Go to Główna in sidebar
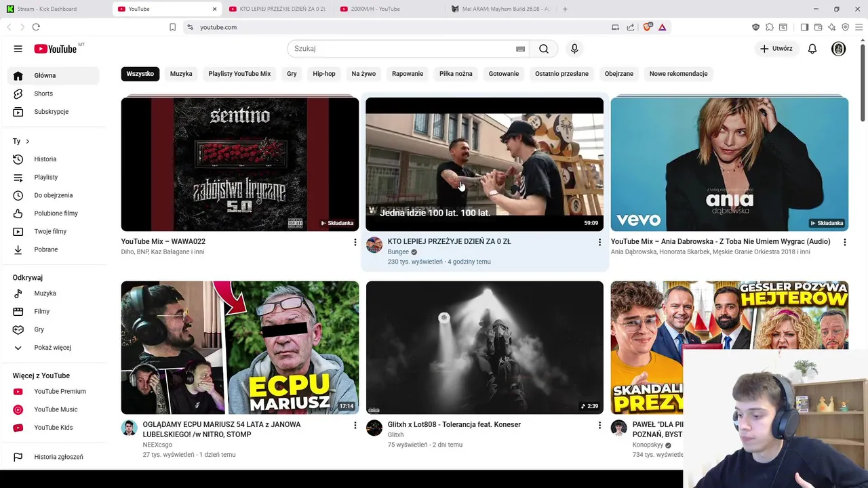Image resolution: width=868 pixels, height=488 pixels. (x=53, y=75)
